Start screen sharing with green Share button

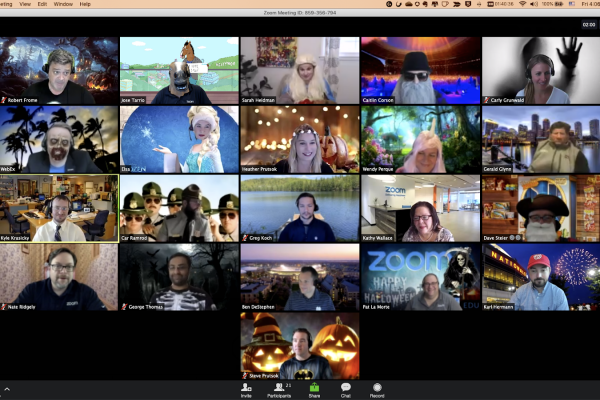pyautogui.click(x=314, y=389)
